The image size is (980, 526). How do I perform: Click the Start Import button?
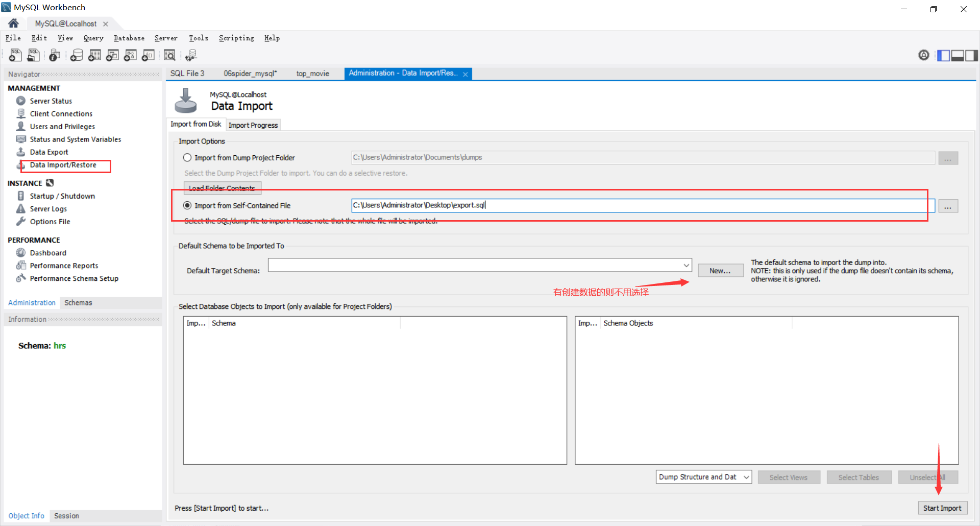(942, 508)
